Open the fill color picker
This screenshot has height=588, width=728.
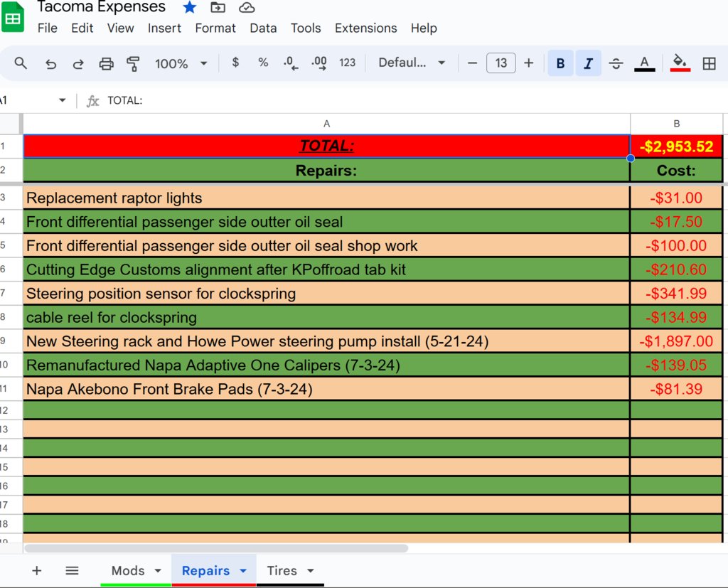[x=680, y=63]
